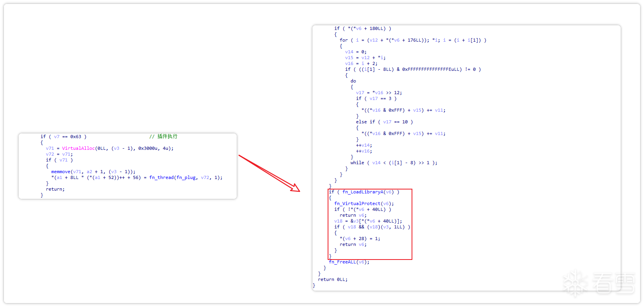This screenshot has height=307, width=644.
Task: Select the green comment "// 插件执行"
Action: coord(163,137)
